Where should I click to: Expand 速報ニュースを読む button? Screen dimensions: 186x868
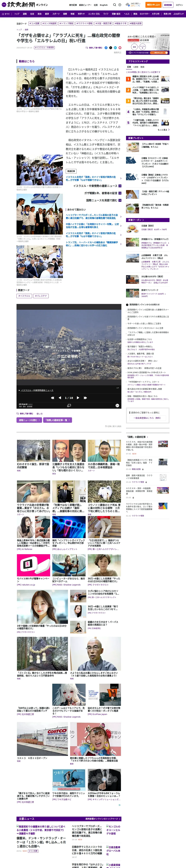click(29, 420)
